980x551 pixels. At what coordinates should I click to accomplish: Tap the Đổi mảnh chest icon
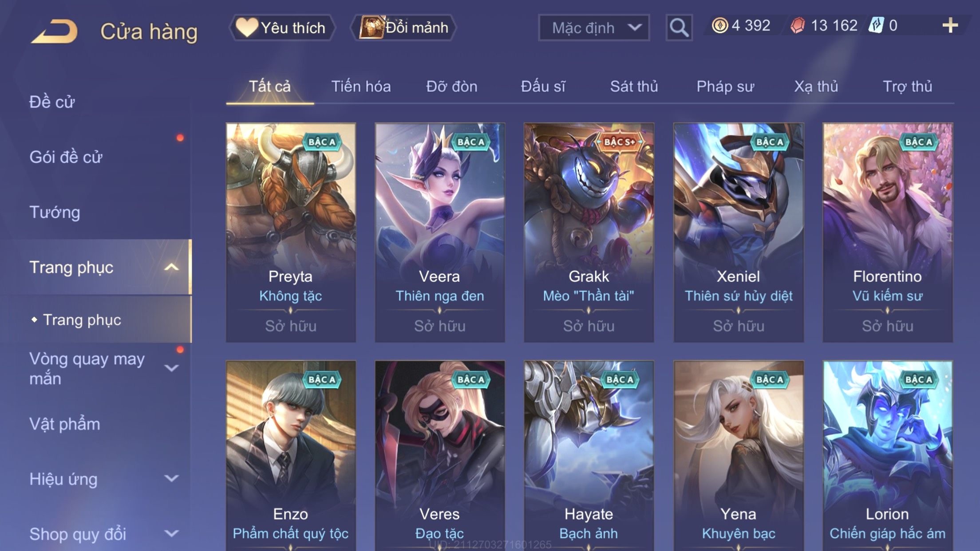coord(371,27)
